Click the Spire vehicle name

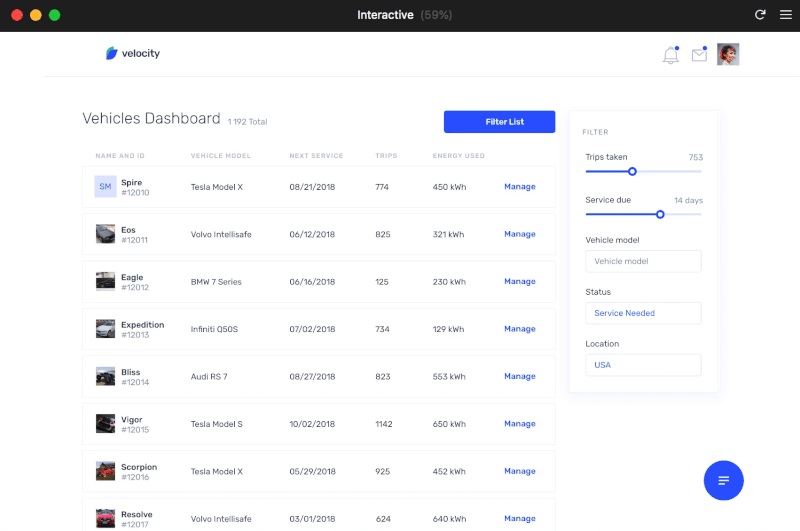coord(132,183)
